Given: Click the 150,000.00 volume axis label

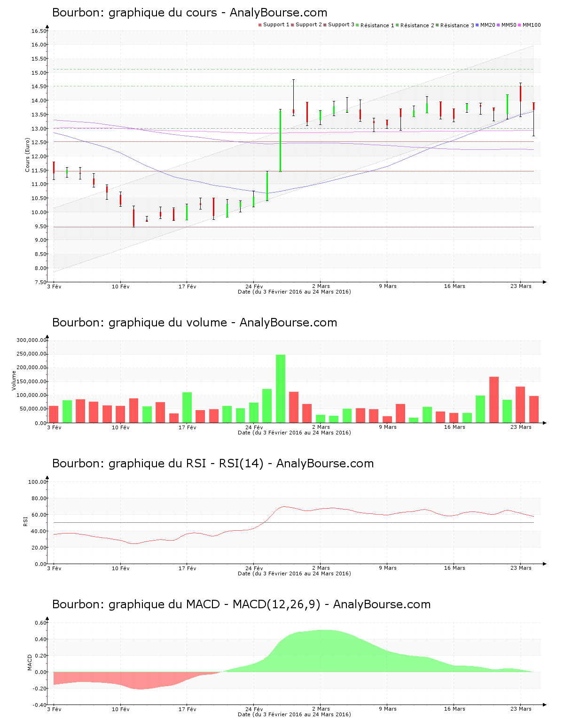Looking at the screenshot, I should tap(31, 381).
